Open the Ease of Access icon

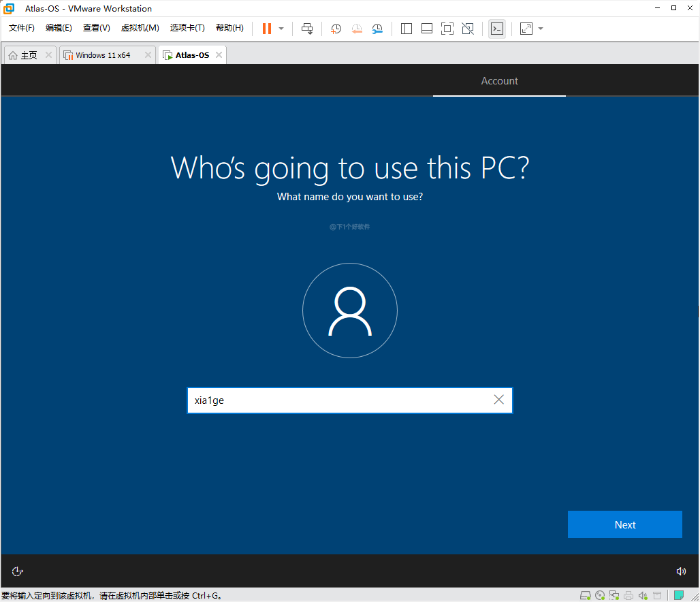click(18, 571)
